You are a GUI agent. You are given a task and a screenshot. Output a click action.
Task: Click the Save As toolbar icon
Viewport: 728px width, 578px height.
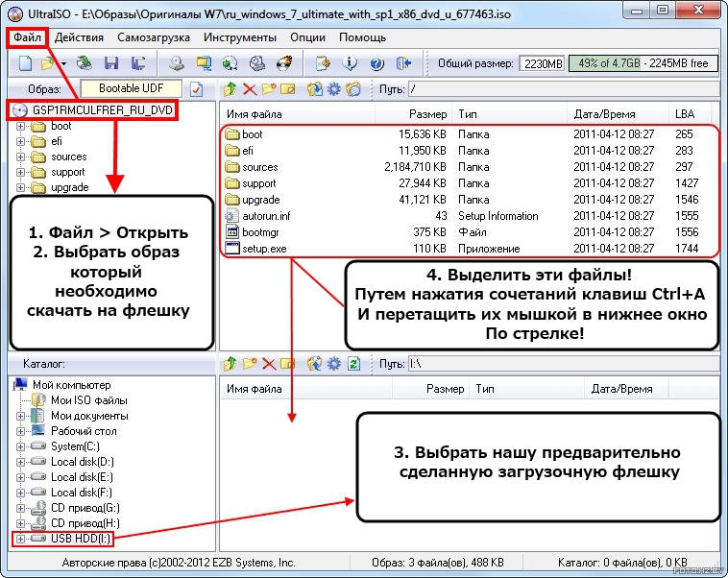[x=138, y=63]
